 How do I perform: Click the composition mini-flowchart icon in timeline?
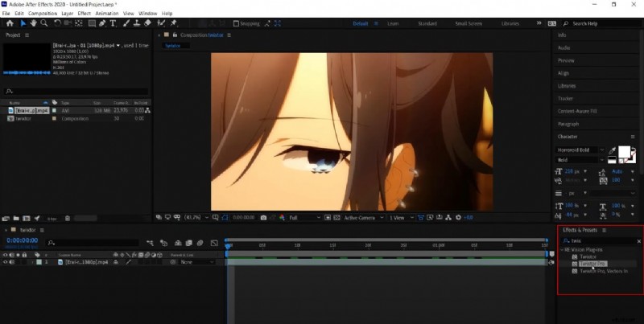(150, 244)
